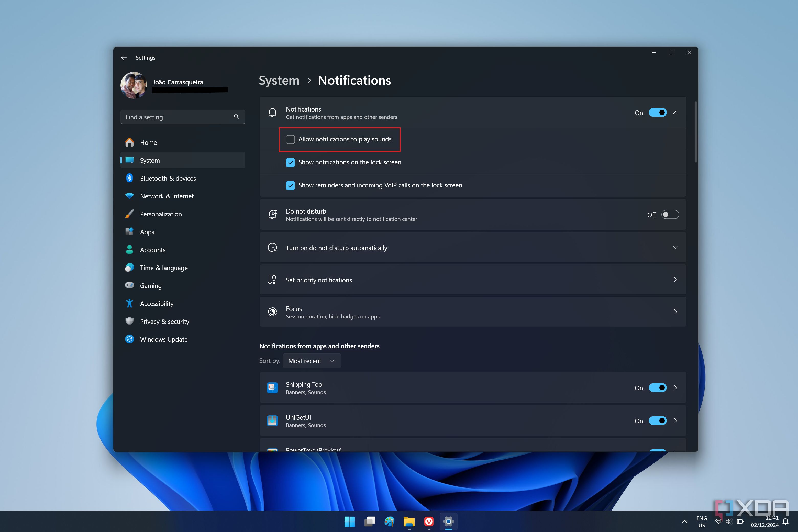Uncheck Show notifications on the lock screen

click(x=291, y=162)
